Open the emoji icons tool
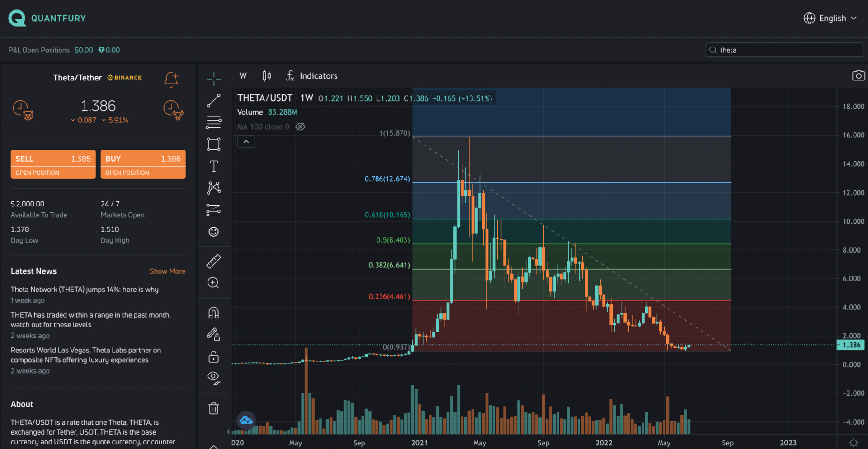 pyautogui.click(x=214, y=232)
